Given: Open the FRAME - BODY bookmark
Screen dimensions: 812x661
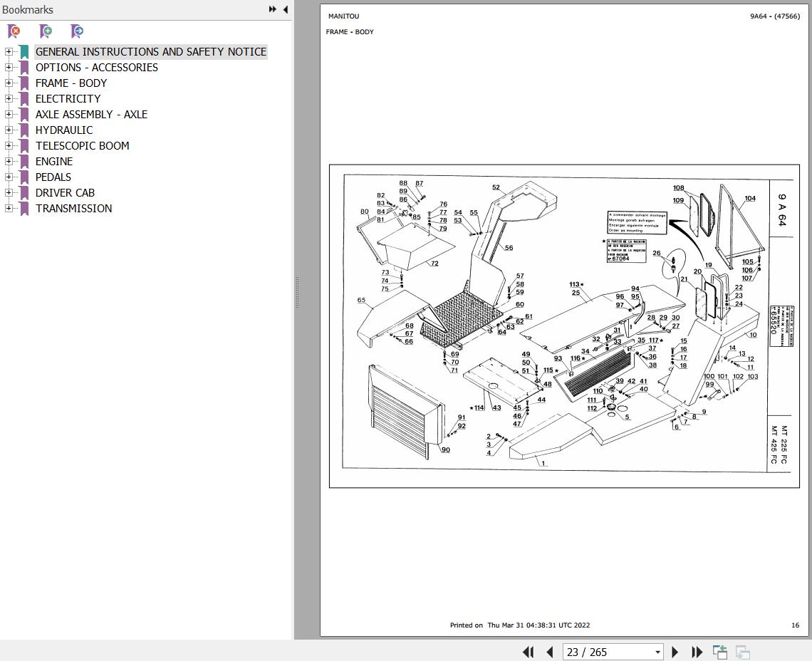Looking at the screenshot, I should [71, 83].
